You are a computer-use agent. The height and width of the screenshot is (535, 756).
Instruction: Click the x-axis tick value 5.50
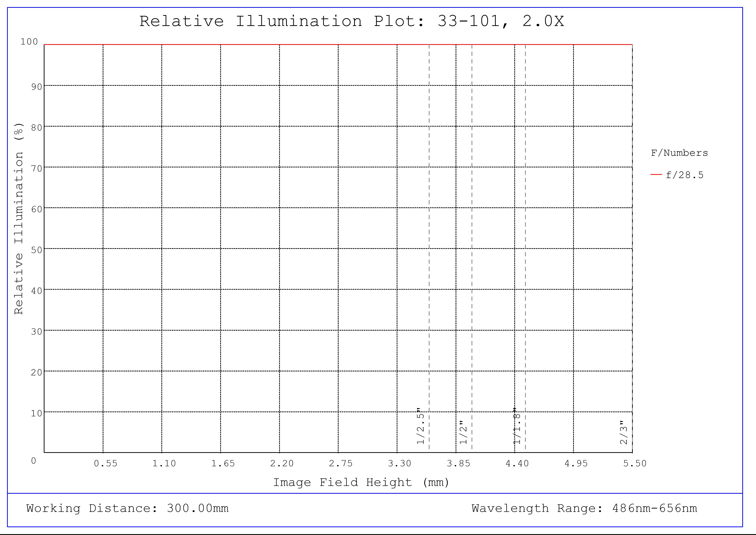click(x=635, y=464)
